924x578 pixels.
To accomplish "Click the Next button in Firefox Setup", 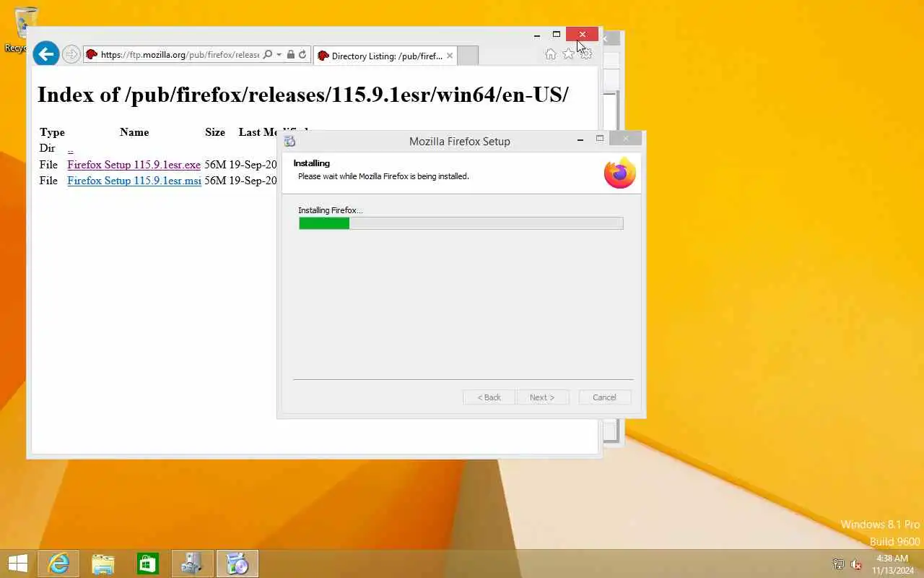I will [542, 397].
